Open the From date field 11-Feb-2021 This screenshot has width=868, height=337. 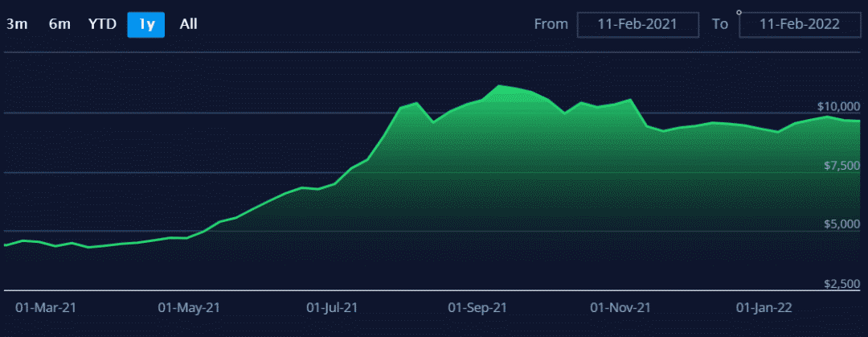tap(637, 24)
